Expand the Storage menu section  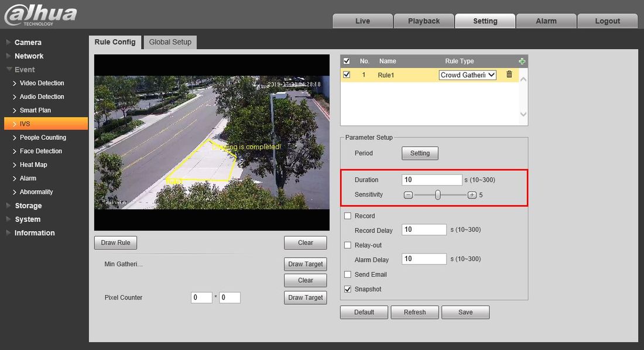point(28,205)
